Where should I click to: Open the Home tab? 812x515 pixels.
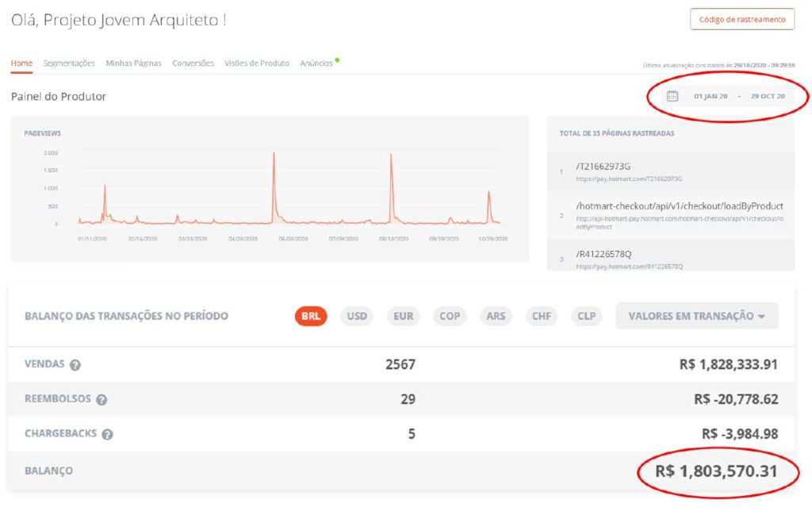21,63
